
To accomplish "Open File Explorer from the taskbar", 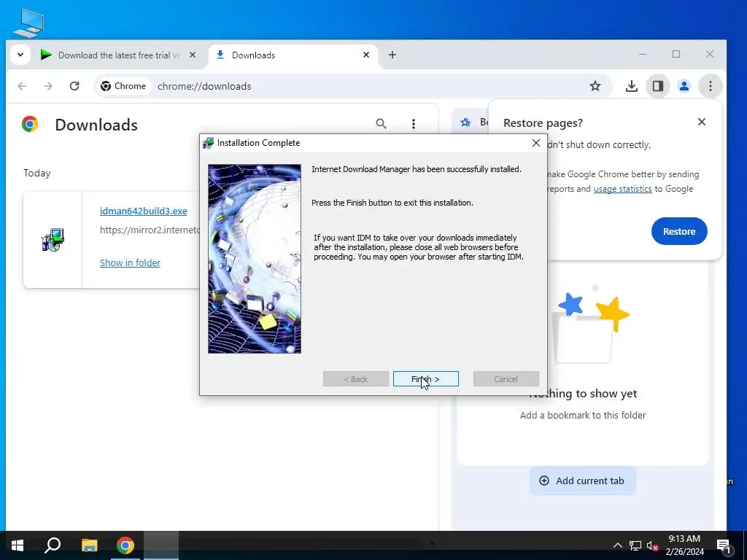I will tap(89, 545).
